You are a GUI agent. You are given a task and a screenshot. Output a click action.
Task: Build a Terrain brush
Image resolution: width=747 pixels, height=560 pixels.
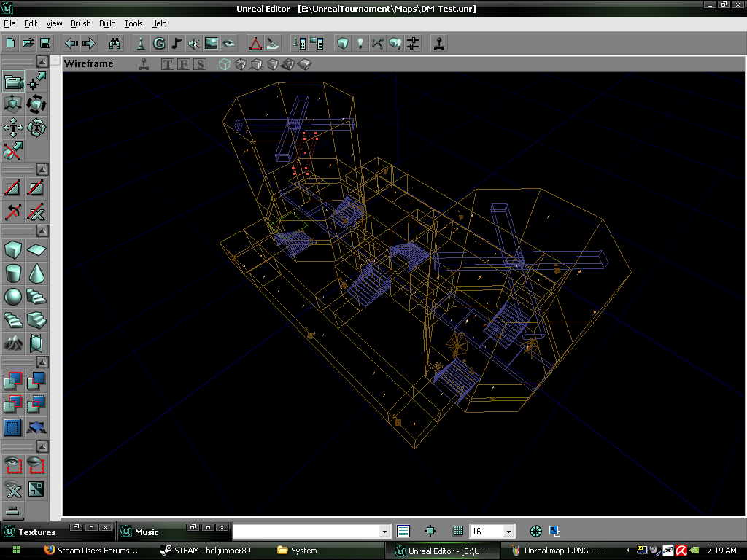click(13, 343)
